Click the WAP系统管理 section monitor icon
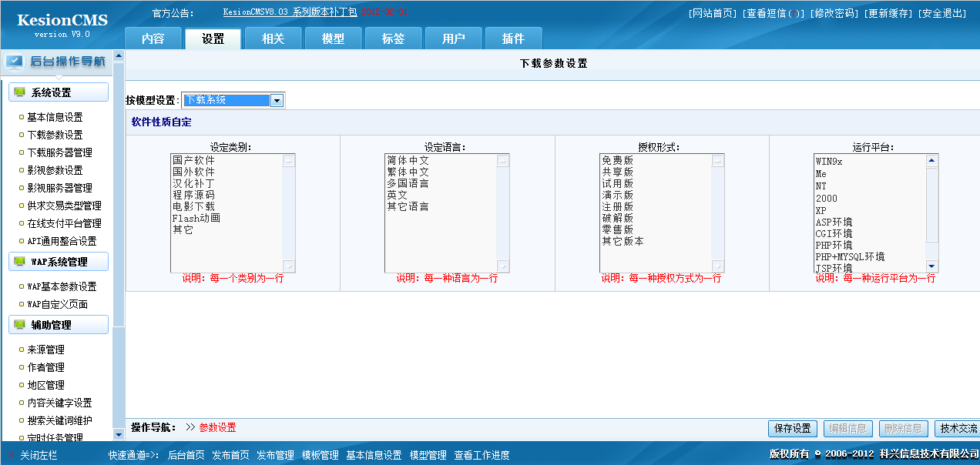 coord(20,262)
